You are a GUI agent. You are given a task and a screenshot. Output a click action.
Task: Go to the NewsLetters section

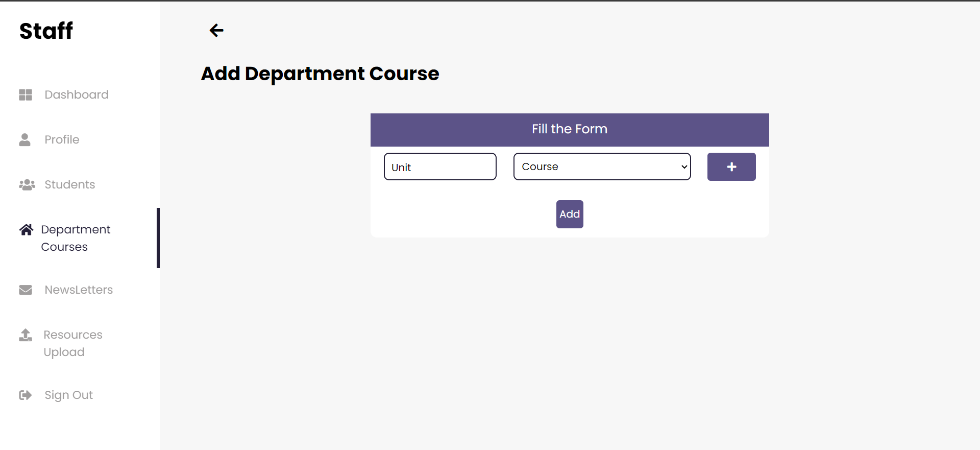click(x=79, y=290)
